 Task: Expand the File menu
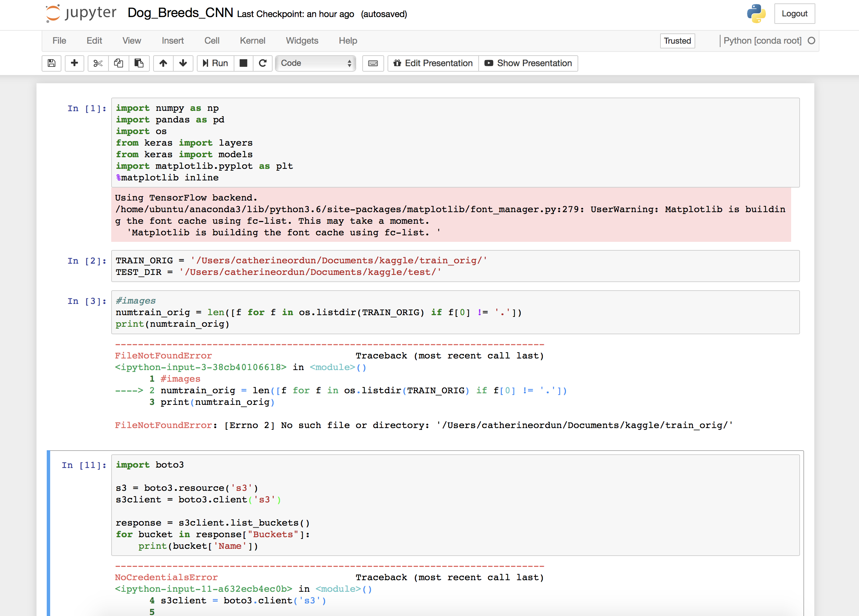59,41
